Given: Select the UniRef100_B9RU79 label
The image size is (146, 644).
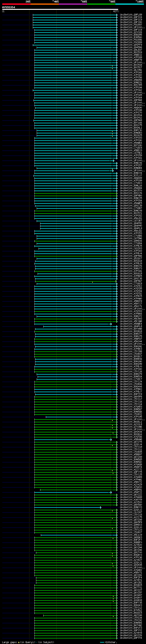Looking at the screenshot, I should pyautogui.click(x=131, y=374).
